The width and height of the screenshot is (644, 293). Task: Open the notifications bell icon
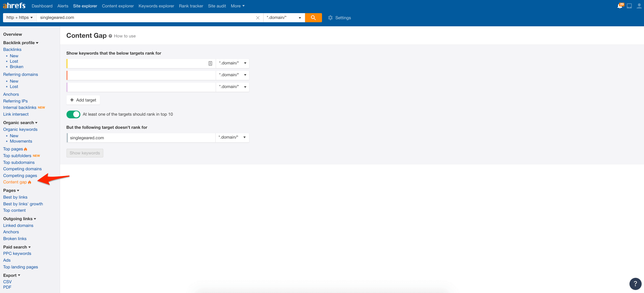pyautogui.click(x=620, y=6)
